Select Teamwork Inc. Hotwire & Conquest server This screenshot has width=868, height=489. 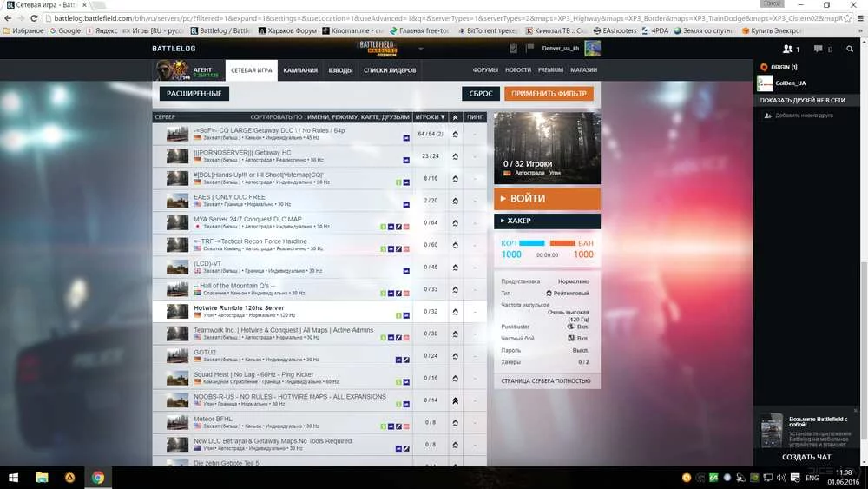tap(319, 334)
